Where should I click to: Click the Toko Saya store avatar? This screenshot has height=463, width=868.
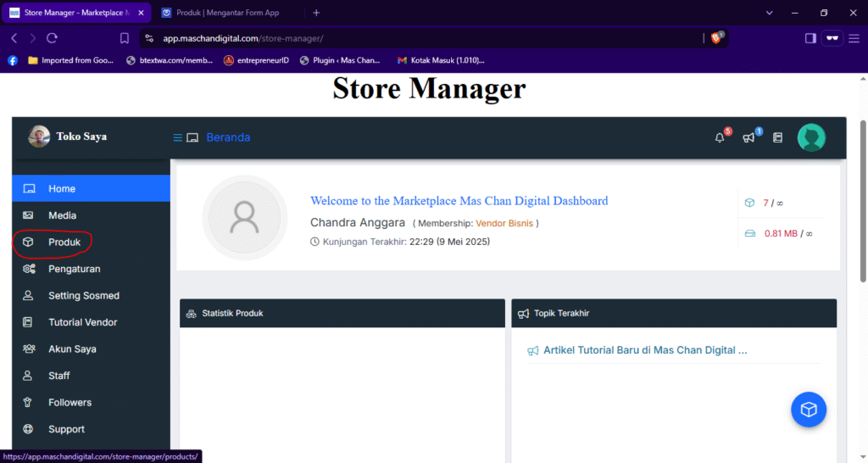coord(39,137)
